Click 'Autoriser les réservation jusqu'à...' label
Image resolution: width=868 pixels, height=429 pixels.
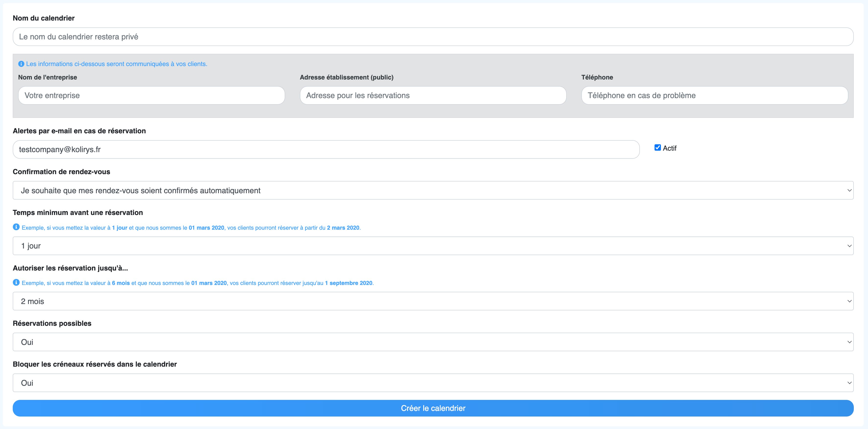tap(70, 268)
